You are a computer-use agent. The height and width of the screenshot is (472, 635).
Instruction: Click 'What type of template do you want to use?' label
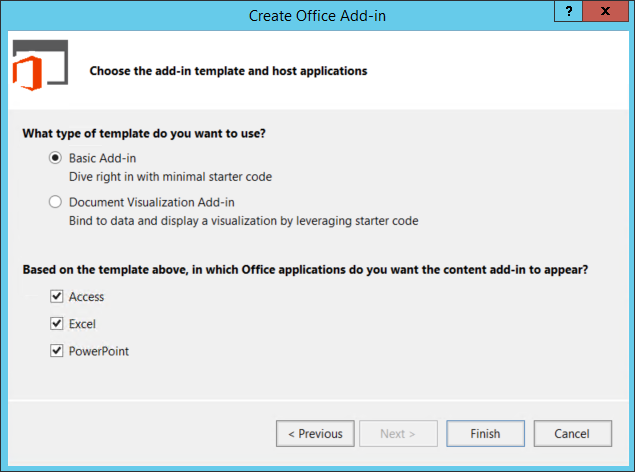pos(144,134)
